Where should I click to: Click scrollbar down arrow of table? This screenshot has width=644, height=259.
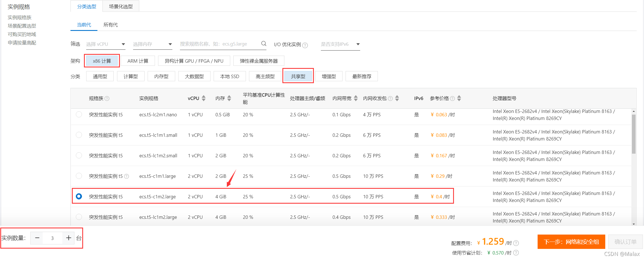pos(634,224)
